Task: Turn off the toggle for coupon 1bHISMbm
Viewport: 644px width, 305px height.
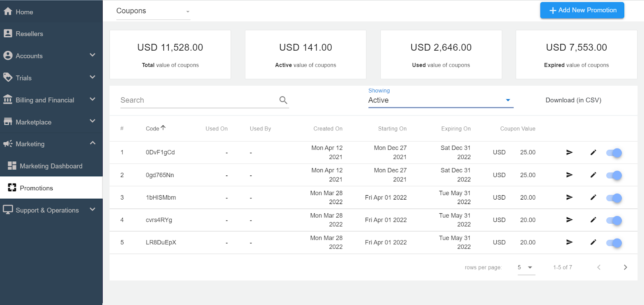Action: (x=614, y=198)
